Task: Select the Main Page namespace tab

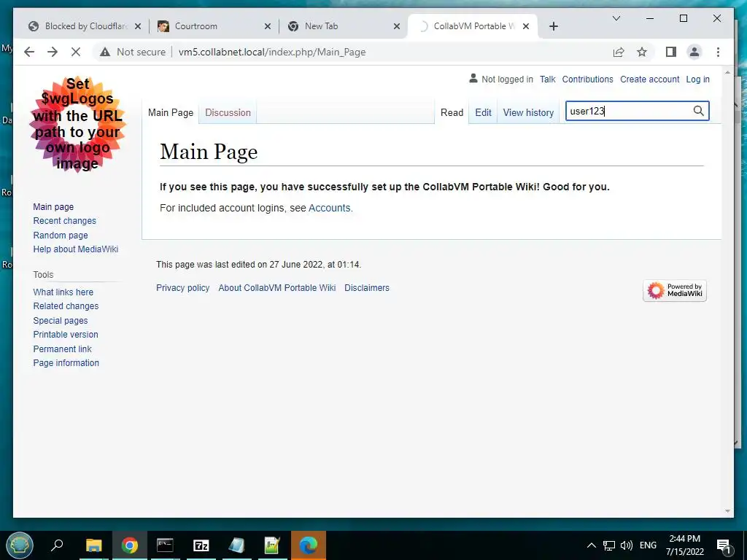Action: 171,113
